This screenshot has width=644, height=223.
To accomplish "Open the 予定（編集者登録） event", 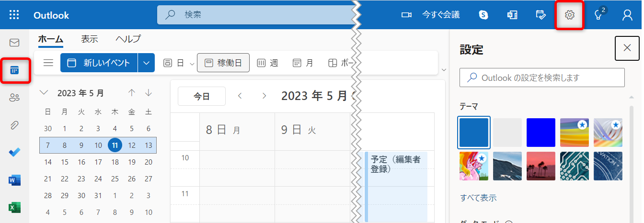I will [395, 187].
